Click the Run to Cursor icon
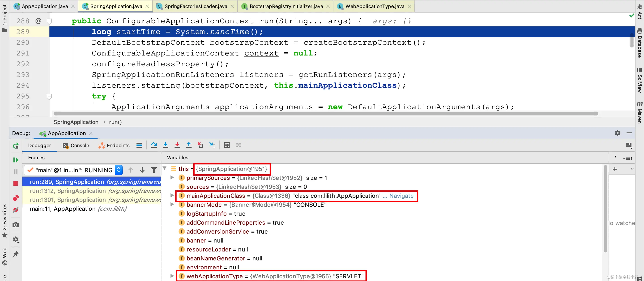 click(212, 145)
